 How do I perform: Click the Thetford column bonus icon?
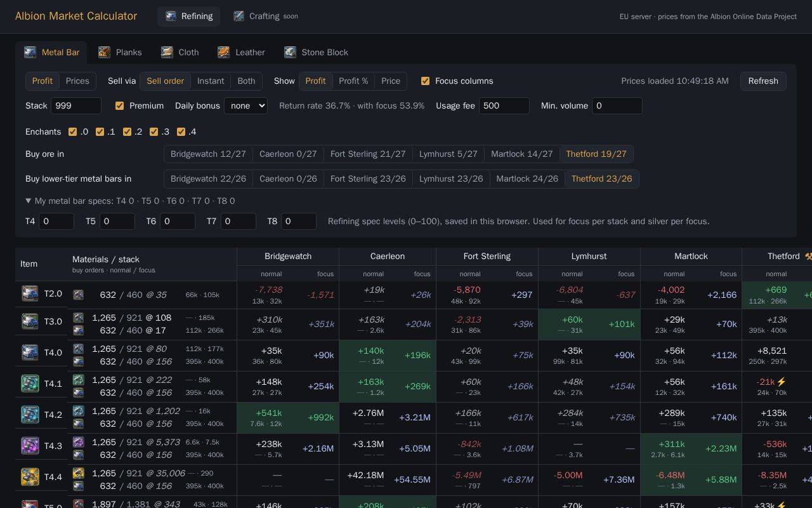808,257
